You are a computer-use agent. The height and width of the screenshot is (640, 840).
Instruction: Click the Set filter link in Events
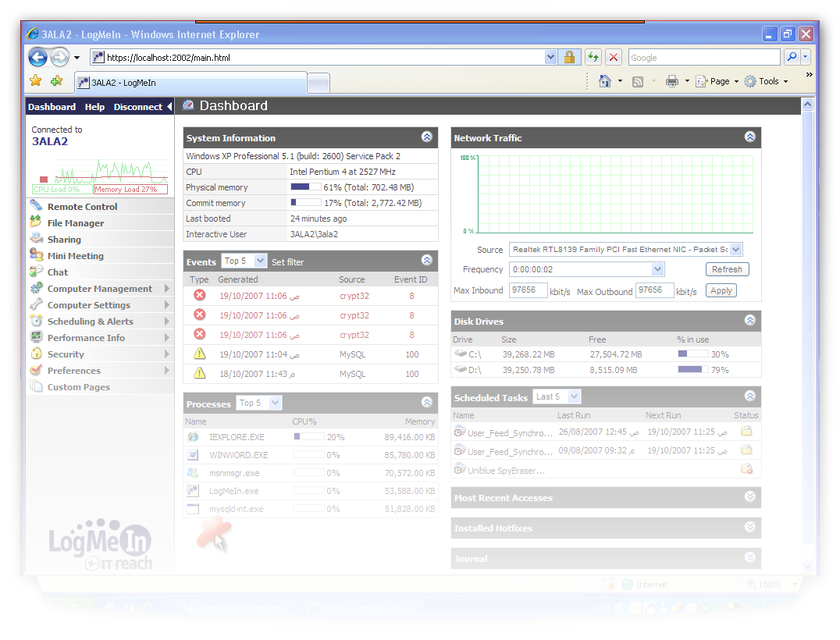click(x=288, y=262)
